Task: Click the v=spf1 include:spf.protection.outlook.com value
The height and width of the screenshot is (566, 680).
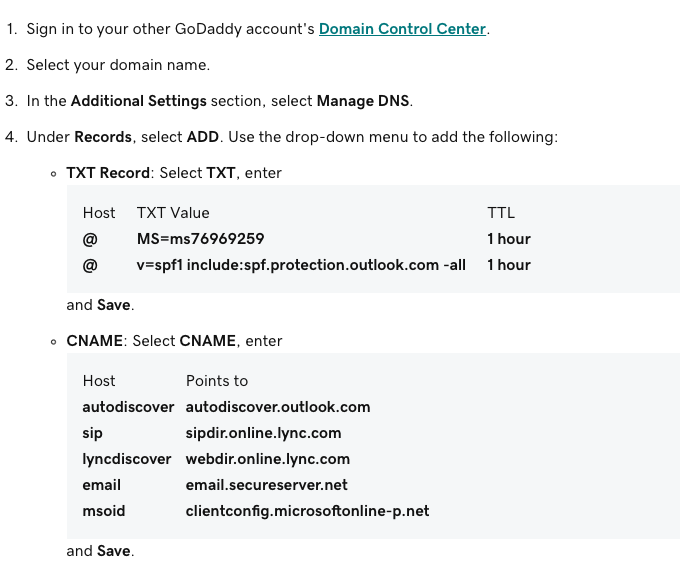Action: [301, 265]
